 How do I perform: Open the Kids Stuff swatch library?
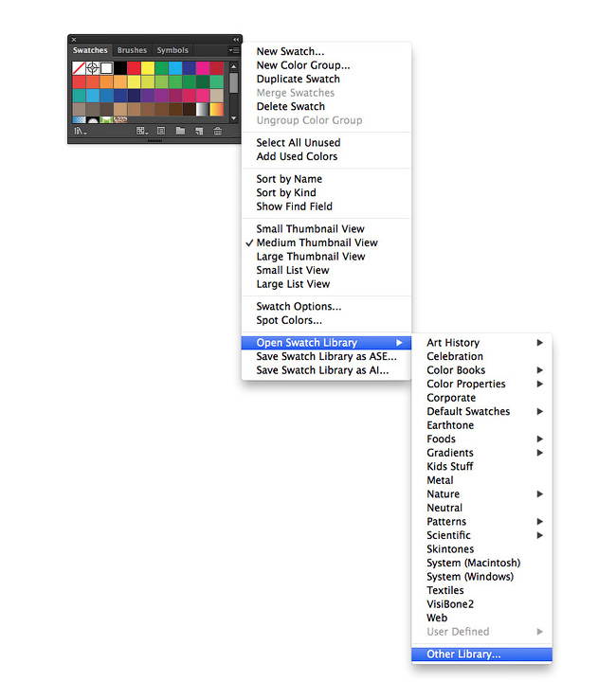481,466
